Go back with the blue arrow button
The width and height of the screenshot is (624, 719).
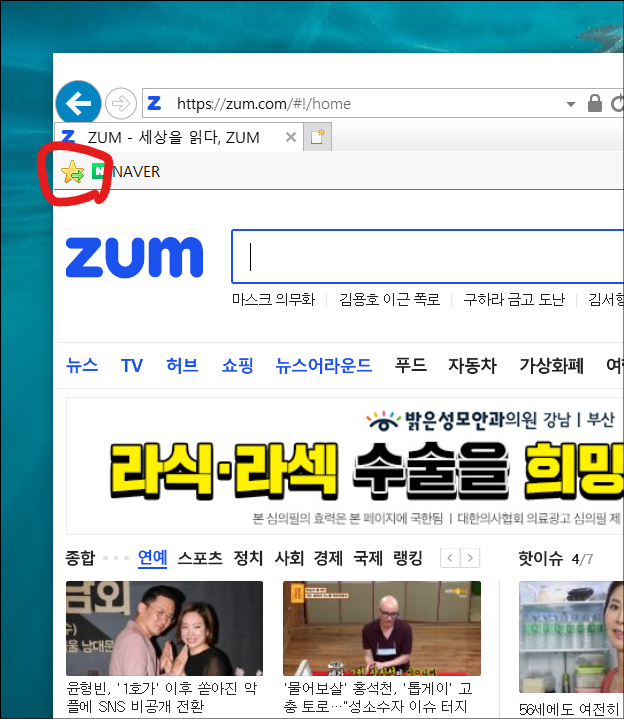pyautogui.click(x=78, y=103)
